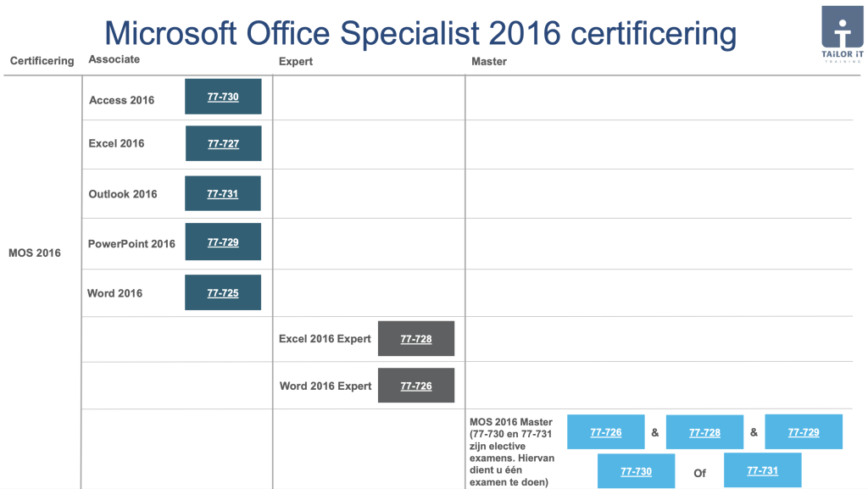The height and width of the screenshot is (489, 868).
Task: Click the 'MOS 2016 Master' description text
Action: [x=512, y=452]
